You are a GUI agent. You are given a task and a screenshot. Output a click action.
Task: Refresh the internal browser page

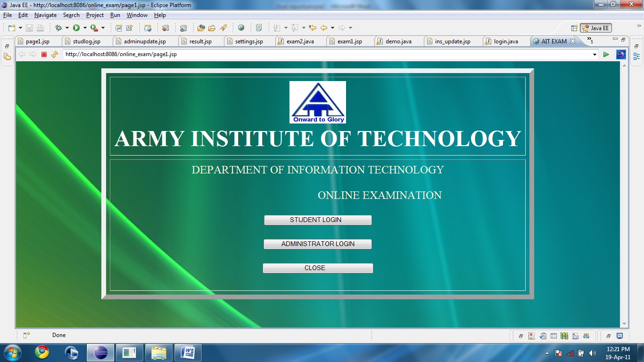click(55, 54)
